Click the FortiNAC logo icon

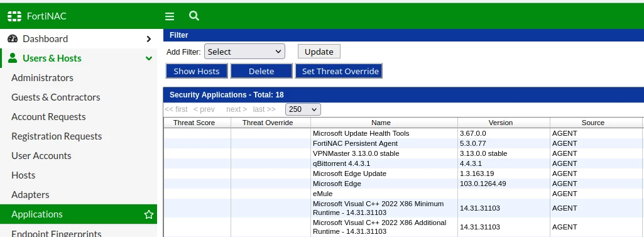coord(14,16)
